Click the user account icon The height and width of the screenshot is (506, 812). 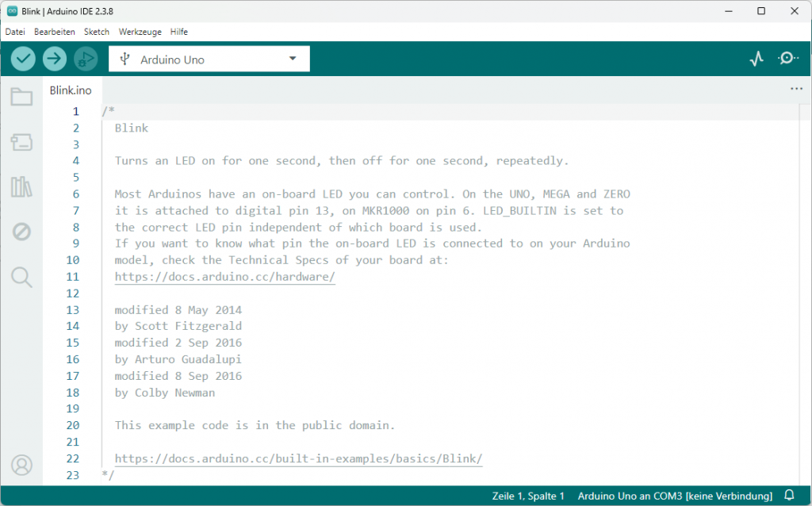(x=21, y=465)
